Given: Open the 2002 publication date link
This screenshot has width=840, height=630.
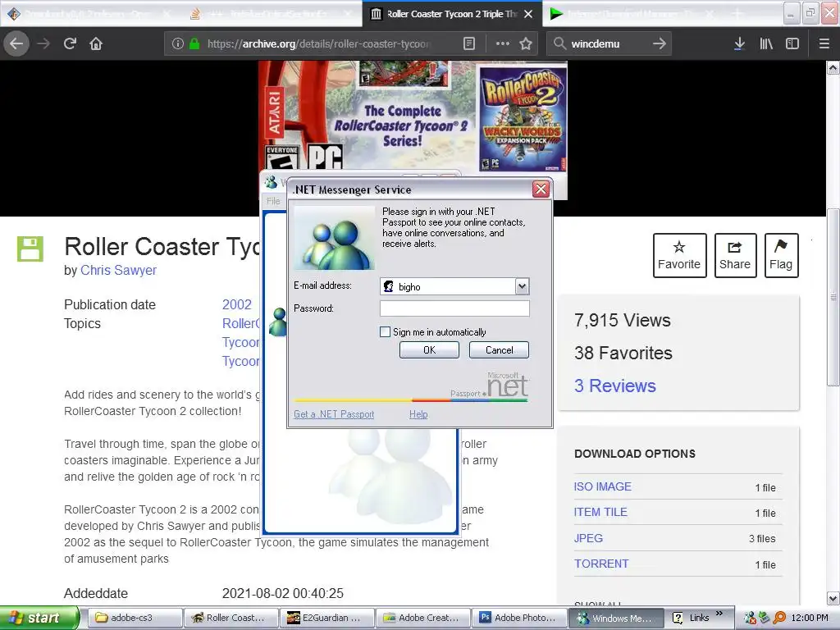Looking at the screenshot, I should pos(237,304).
